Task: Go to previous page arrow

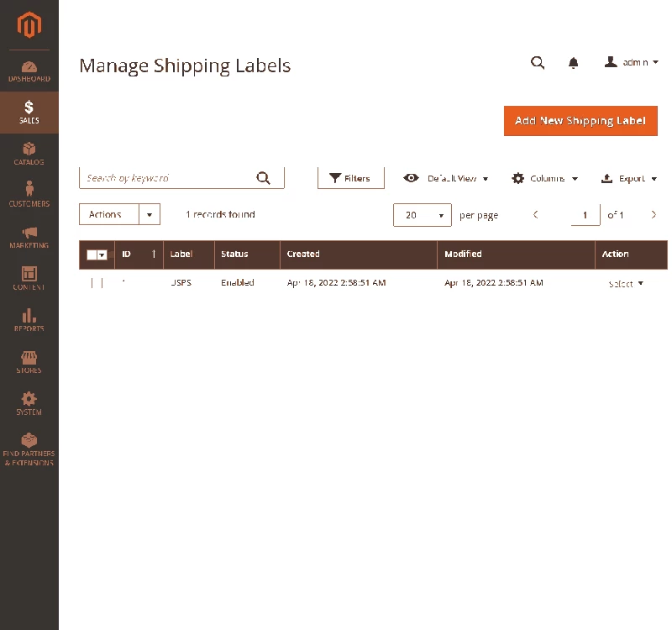Action: point(535,215)
